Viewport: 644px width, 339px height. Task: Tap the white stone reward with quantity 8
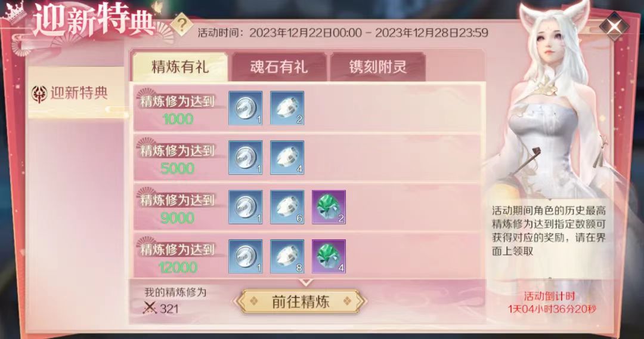tap(287, 257)
